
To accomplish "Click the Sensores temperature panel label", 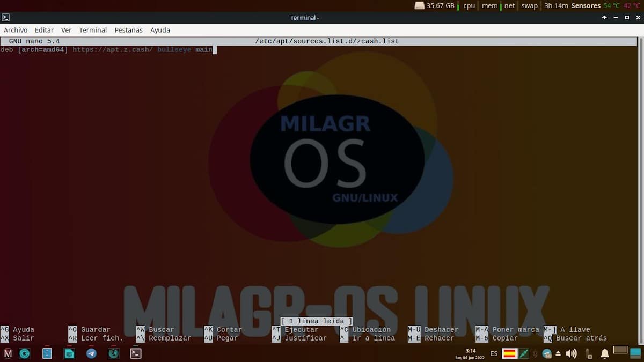I will click(x=586, y=6).
